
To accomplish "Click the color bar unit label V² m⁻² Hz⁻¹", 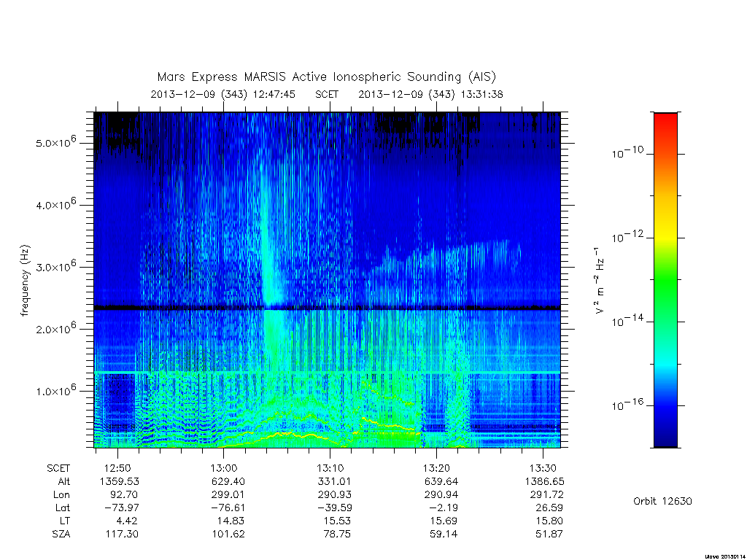I will (x=600, y=281).
